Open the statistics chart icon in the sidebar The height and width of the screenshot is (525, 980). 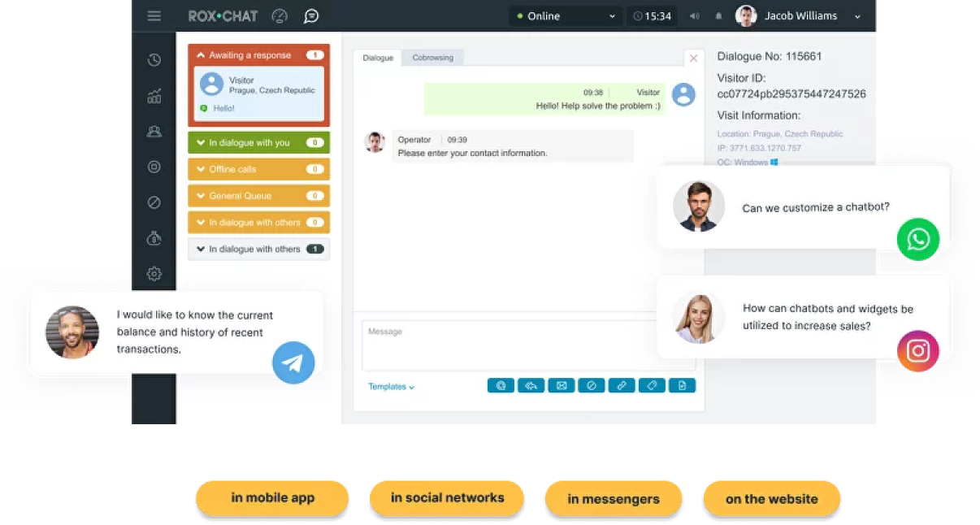(154, 96)
